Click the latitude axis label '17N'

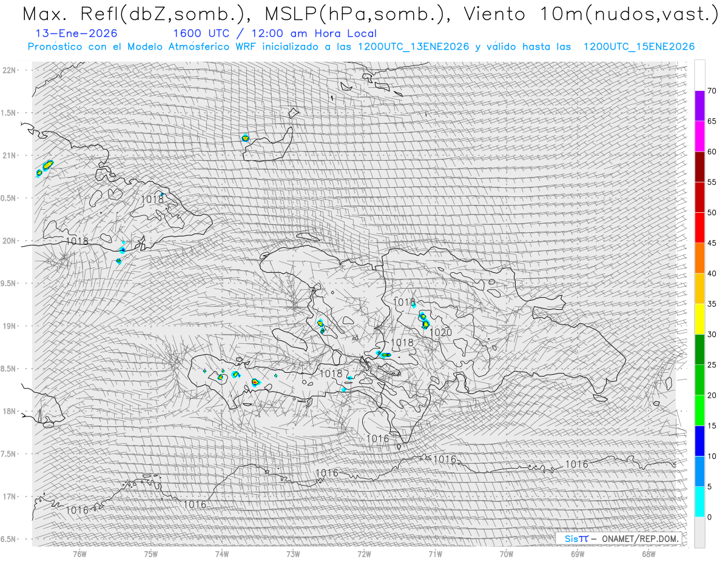(9, 497)
